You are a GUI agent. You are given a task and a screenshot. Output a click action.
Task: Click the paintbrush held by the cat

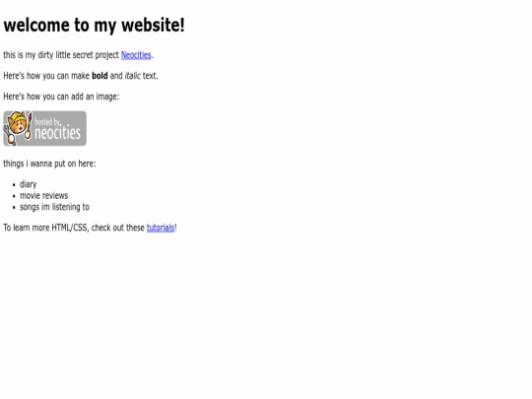[29, 126]
